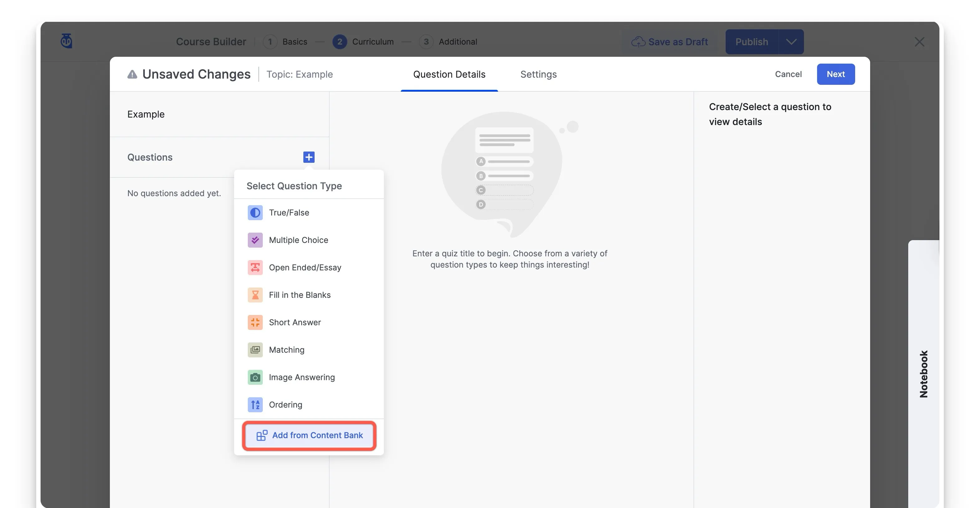Go to step 1 Basics
Image resolution: width=980 pixels, height=508 pixels.
tap(285, 41)
